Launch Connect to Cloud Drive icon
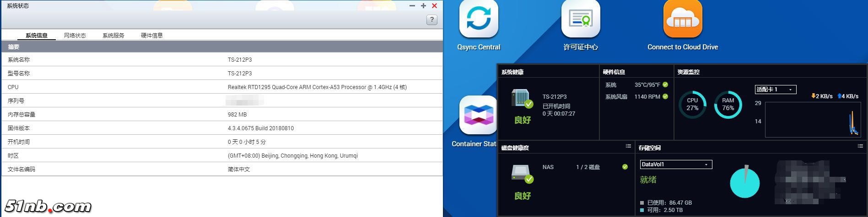Screen dimensions: 868x217 [683, 19]
